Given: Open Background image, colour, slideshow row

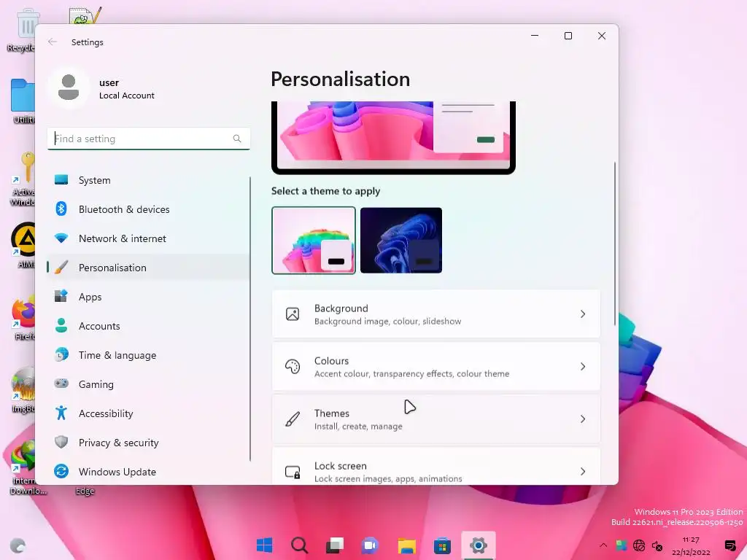Looking at the screenshot, I should (x=436, y=314).
